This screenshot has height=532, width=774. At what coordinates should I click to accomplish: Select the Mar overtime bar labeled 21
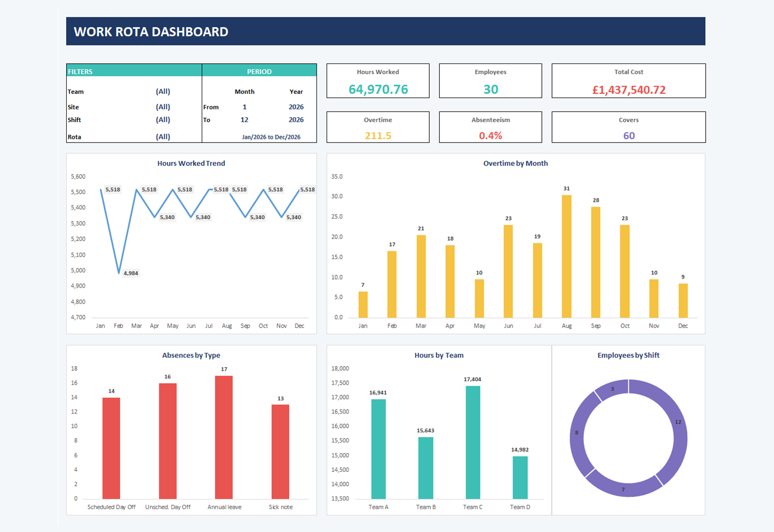pyautogui.click(x=421, y=276)
